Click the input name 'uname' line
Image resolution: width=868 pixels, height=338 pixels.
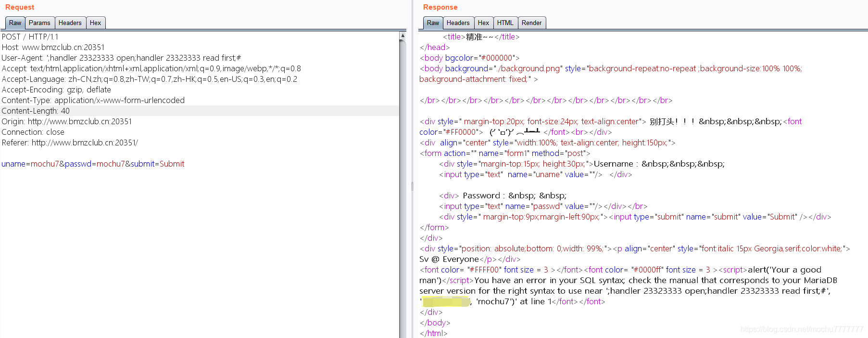click(535, 174)
